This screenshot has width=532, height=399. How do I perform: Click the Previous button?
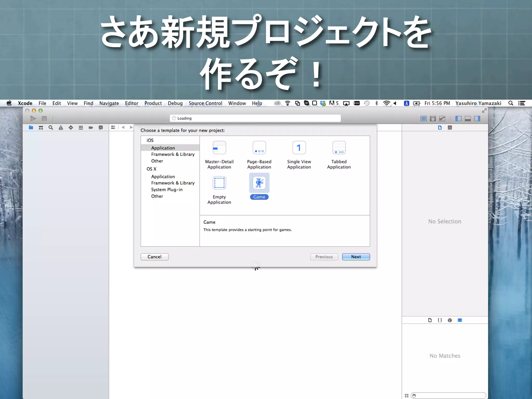324,257
